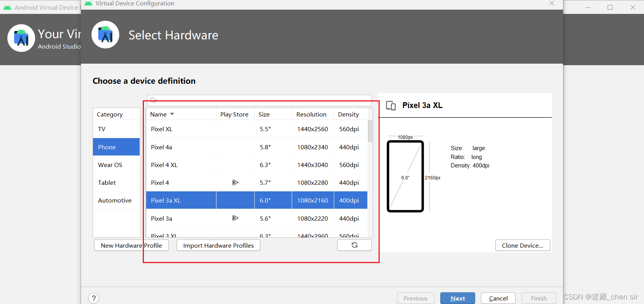Image resolution: width=644 pixels, height=304 pixels.
Task: Click the 1080x2160 resolution cell
Action: point(313,200)
